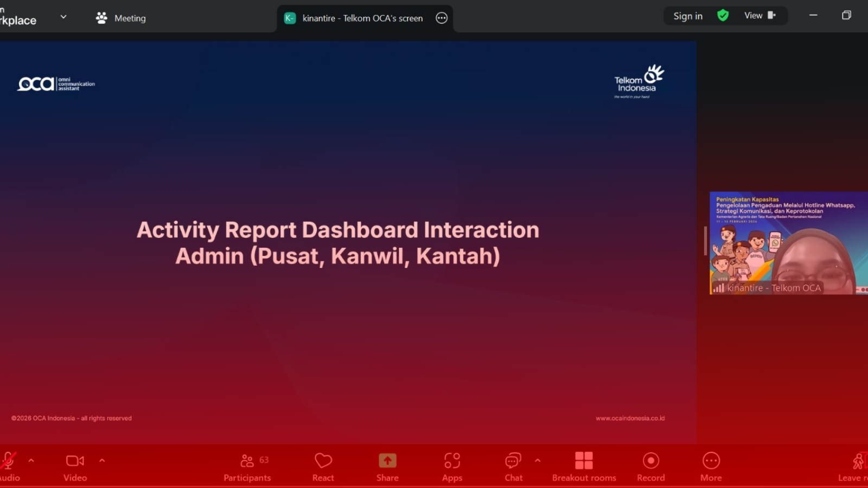868x488 pixels.
Task: Open the Participants panel
Action: tap(247, 466)
